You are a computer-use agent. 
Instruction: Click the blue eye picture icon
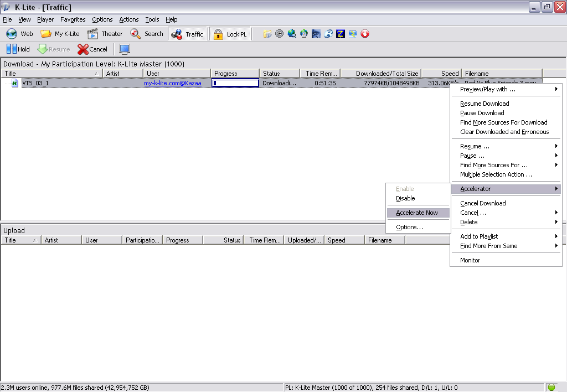316,34
